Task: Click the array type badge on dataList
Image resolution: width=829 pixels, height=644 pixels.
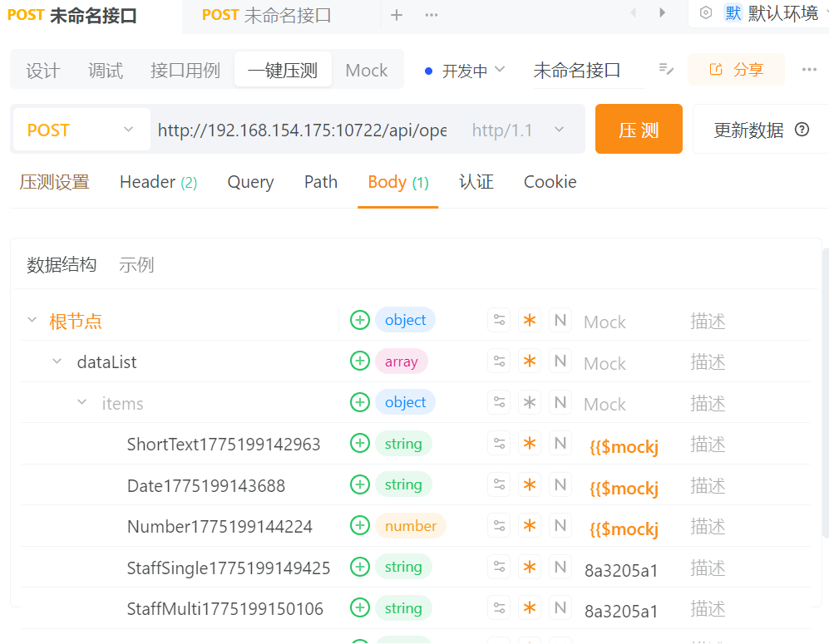Action: pos(402,361)
